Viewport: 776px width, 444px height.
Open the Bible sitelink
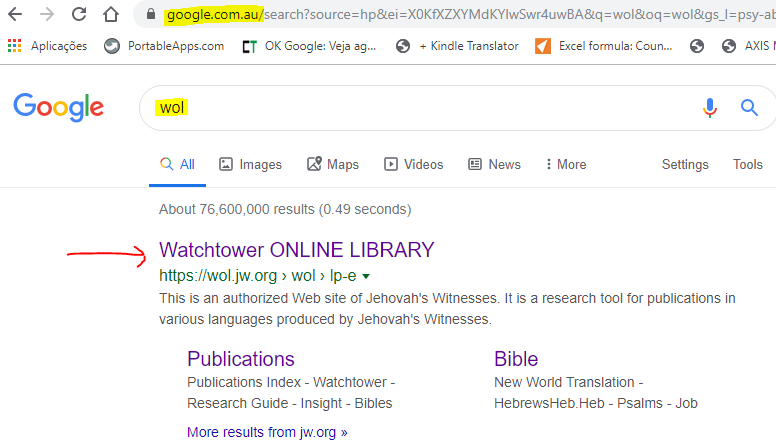[516, 359]
